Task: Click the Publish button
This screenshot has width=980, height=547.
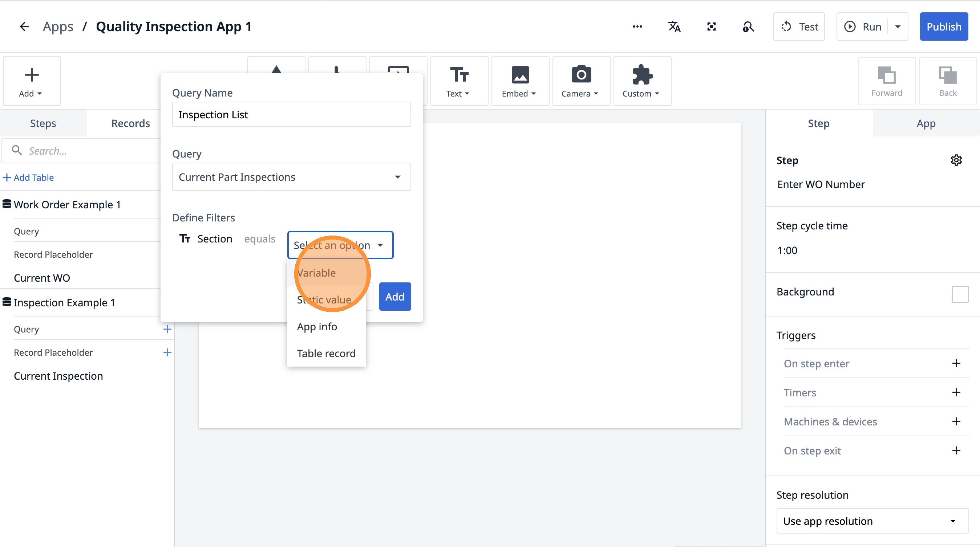Action: (943, 26)
